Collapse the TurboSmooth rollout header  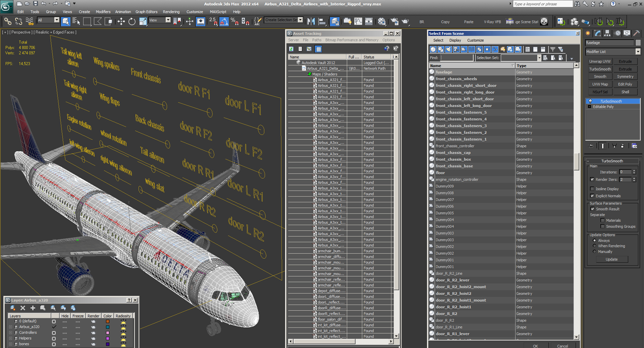point(612,161)
